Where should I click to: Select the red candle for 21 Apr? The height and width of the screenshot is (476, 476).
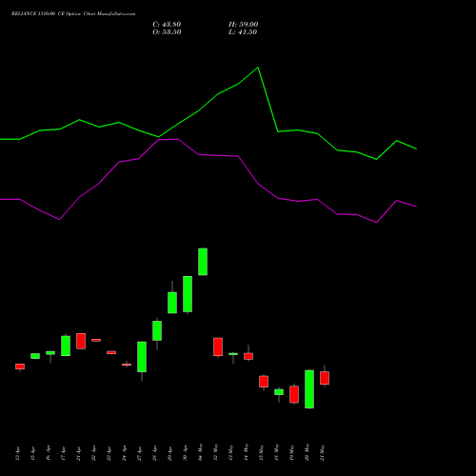81,341
